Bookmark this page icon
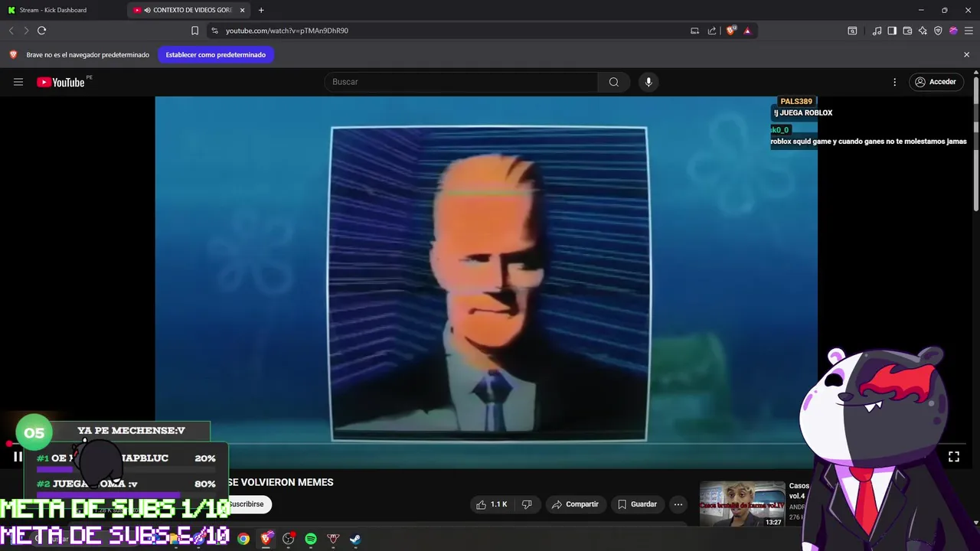The width and height of the screenshot is (980, 551). 194,31
